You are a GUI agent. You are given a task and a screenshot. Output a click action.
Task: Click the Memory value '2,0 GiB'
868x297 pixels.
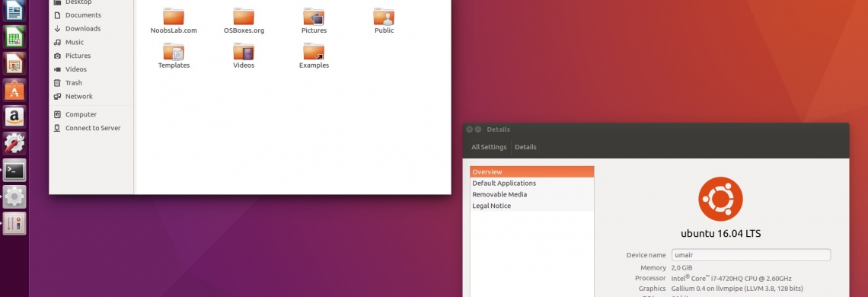point(682,268)
